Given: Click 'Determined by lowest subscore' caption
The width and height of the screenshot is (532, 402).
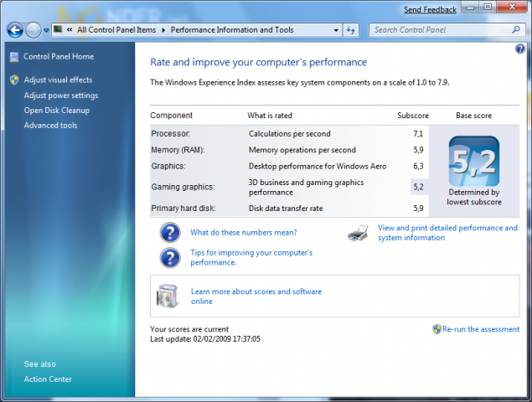Looking at the screenshot, I should coord(474,197).
